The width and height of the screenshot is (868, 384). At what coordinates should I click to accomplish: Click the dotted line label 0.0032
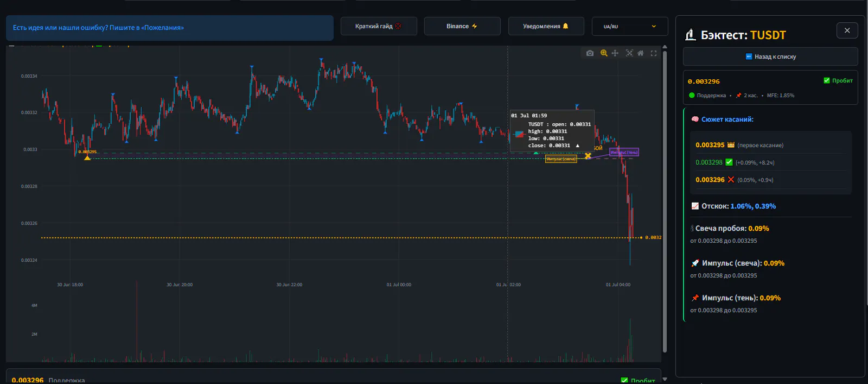(653, 237)
